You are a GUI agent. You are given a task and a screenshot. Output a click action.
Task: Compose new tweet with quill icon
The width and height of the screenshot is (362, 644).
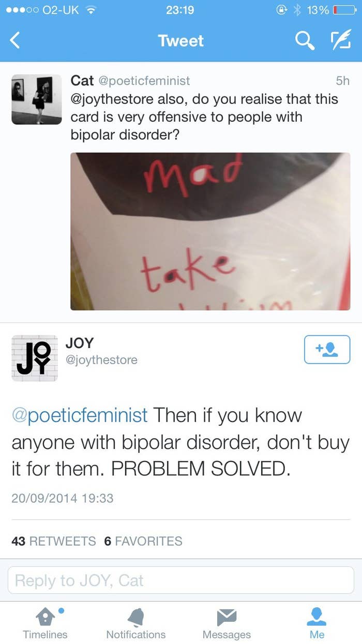point(340,40)
